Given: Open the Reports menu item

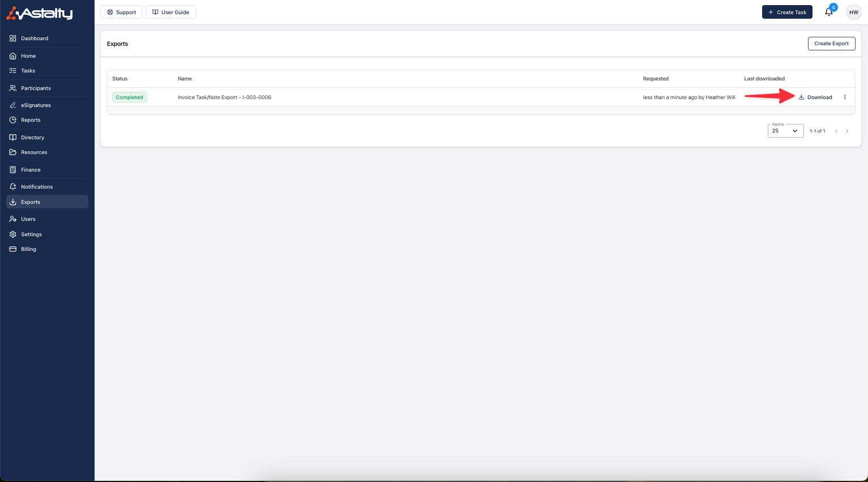Looking at the screenshot, I should point(31,120).
